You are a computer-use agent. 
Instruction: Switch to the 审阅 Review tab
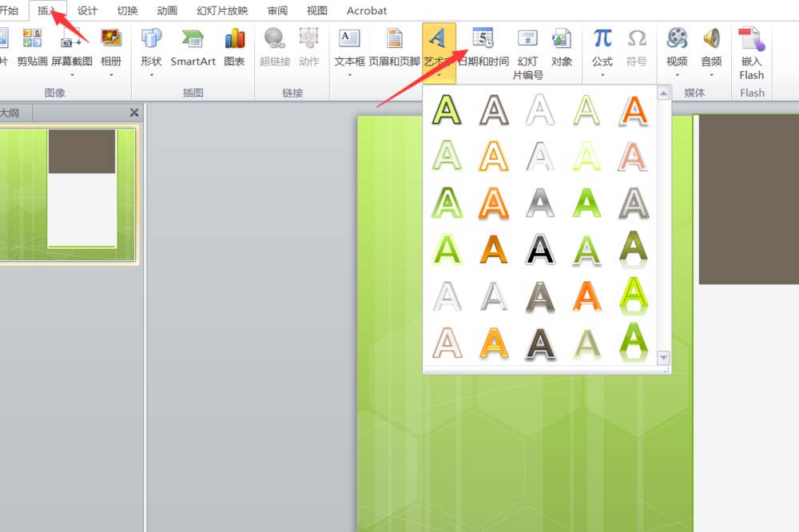click(277, 10)
